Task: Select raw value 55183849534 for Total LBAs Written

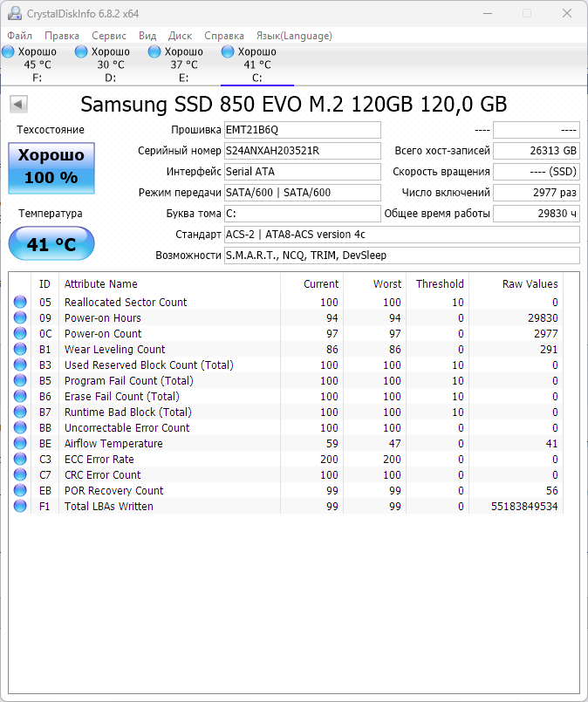Action: pyautogui.click(x=524, y=507)
